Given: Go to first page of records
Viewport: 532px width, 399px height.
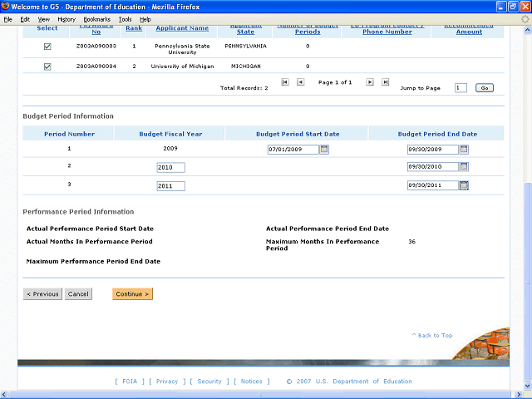Looking at the screenshot, I should (285, 82).
